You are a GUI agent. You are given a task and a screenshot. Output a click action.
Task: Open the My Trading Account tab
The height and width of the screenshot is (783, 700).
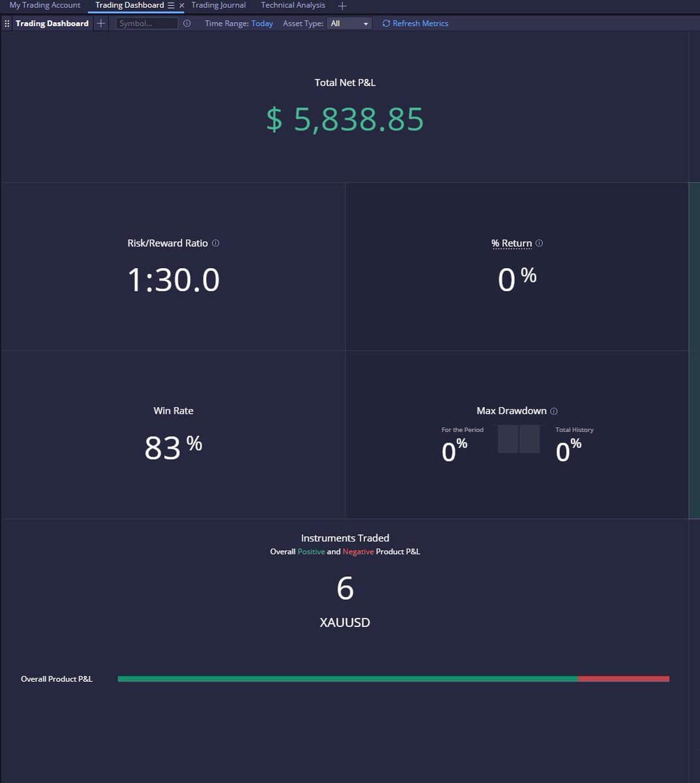[x=45, y=5]
